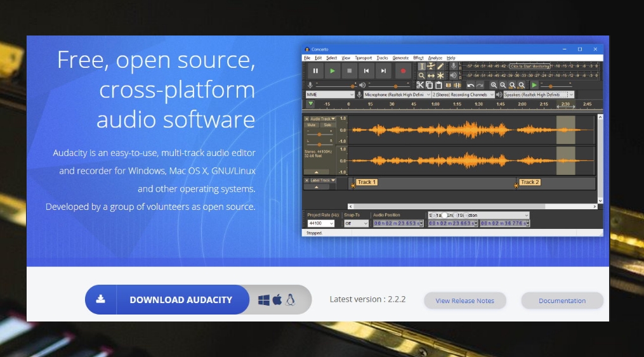Click the Silence audio icon
Screen dimensions: 644x357
click(457, 85)
